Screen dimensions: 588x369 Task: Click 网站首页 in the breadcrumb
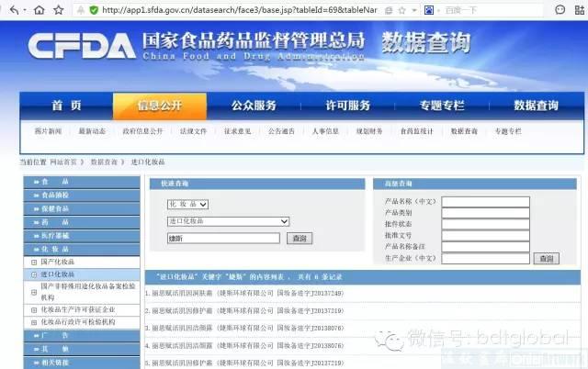[63, 162]
